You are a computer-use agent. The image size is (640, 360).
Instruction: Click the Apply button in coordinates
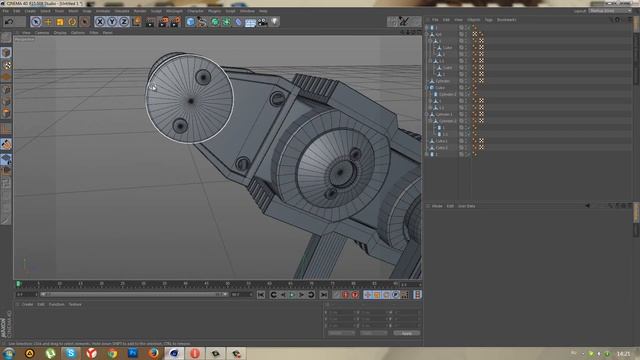(x=407, y=333)
